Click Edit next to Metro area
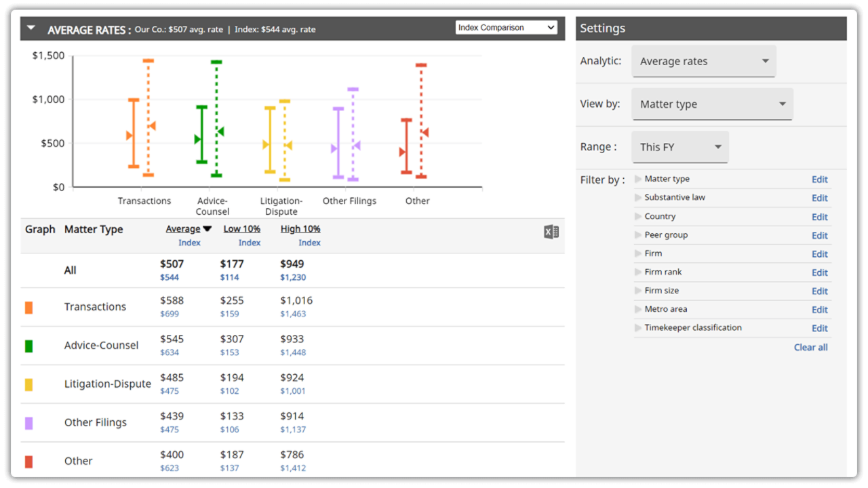The image size is (868, 488). coord(820,310)
